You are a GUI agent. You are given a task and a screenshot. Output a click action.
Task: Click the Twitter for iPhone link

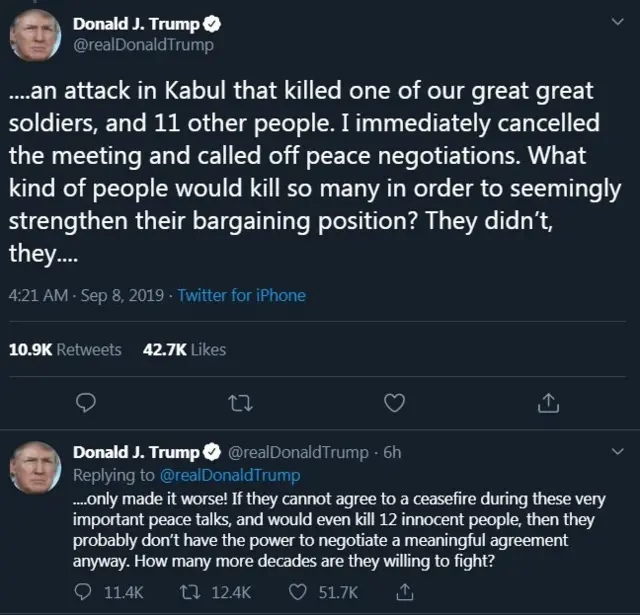241,295
